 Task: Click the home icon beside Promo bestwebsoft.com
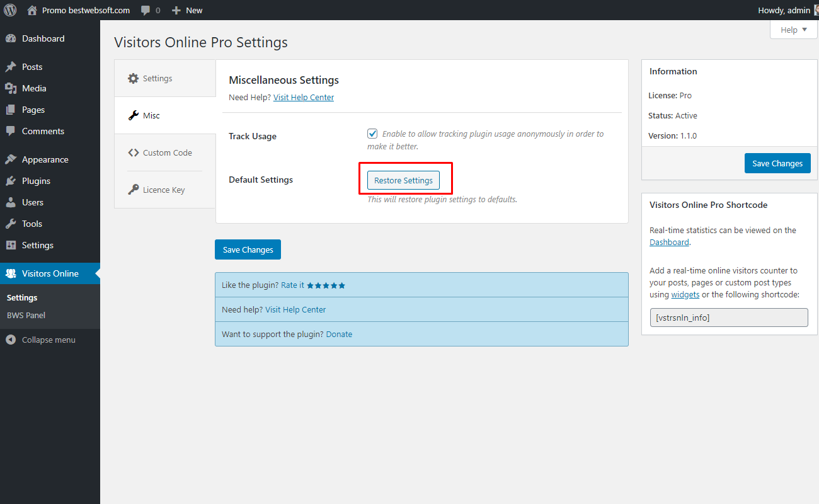(x=32, y=10)
